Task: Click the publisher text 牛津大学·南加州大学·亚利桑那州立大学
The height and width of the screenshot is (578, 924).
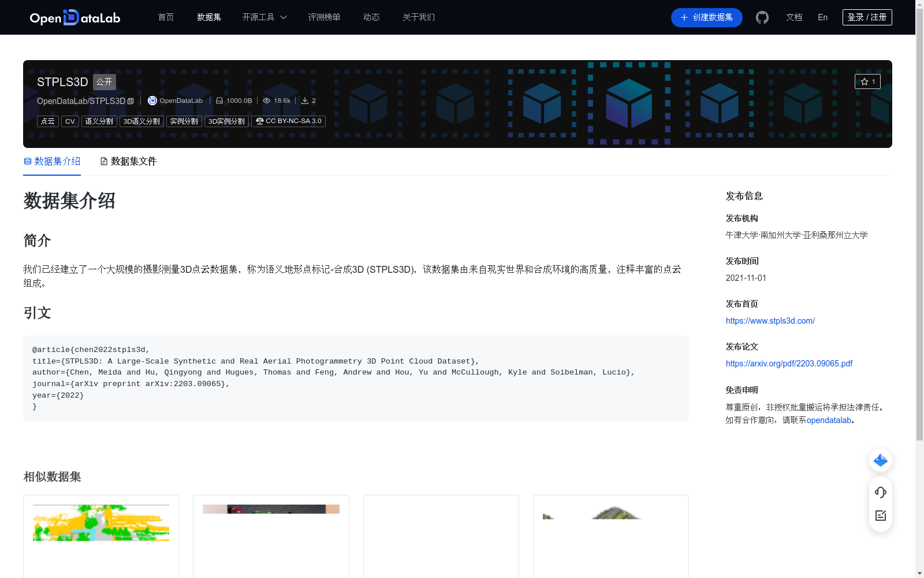Action: click(x=797, y=235)
